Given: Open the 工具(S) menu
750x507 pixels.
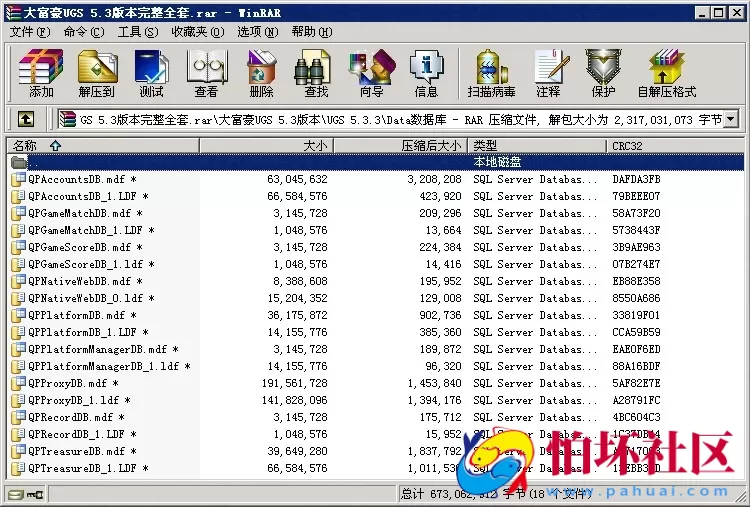Looking at the screenshot, I should point(138,32).
